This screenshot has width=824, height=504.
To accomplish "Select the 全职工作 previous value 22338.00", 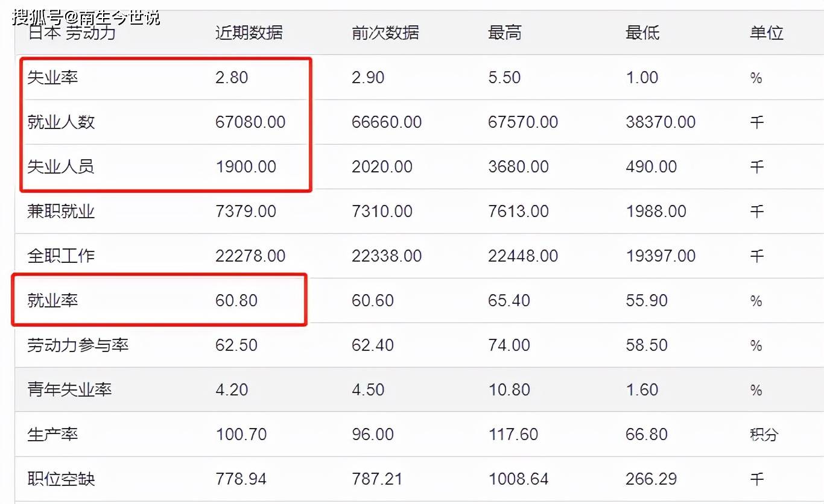I will coord(387,256).
